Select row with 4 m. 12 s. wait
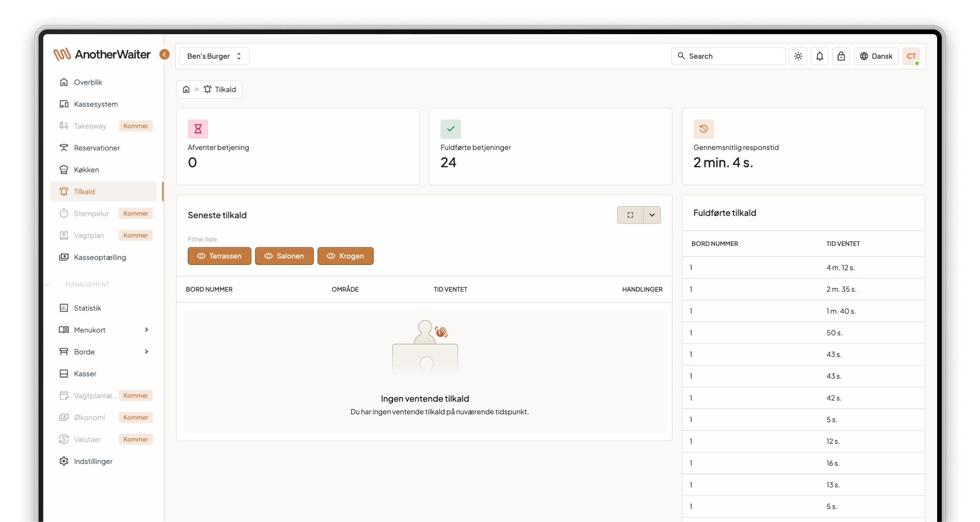The width and height of the screenshot is (980, 522). pos(803,268)
